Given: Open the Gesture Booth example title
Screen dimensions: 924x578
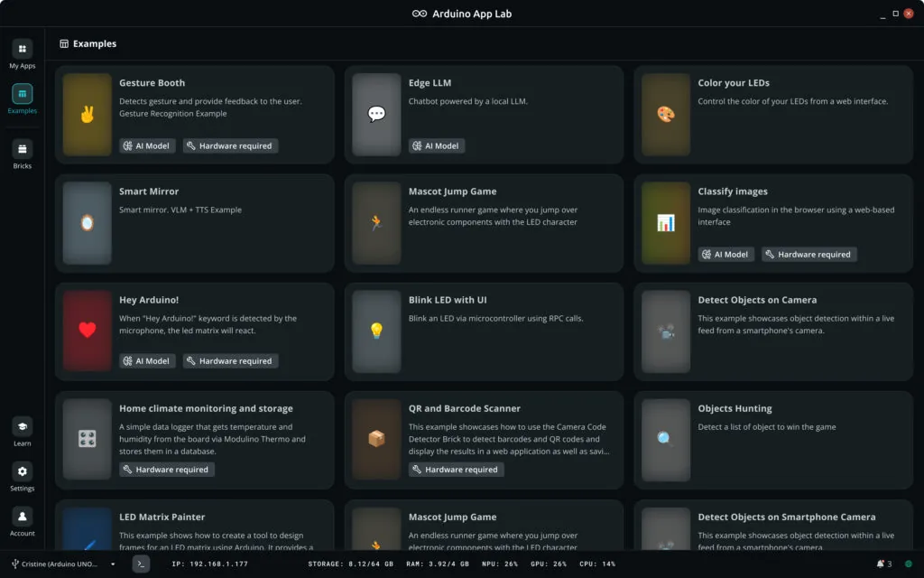Looking at the screenshot, I should pyautogui.click(x=152, y=83).
